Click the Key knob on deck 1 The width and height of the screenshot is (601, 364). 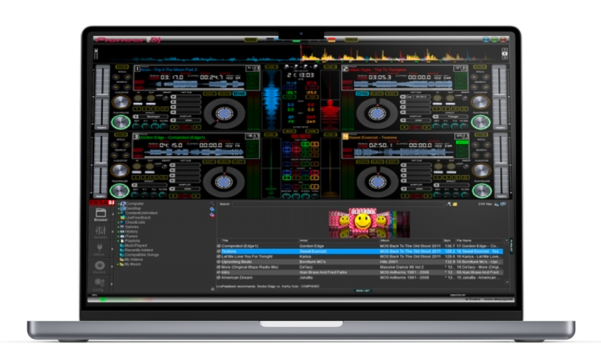pyautogui.click(x=136, y=126)
